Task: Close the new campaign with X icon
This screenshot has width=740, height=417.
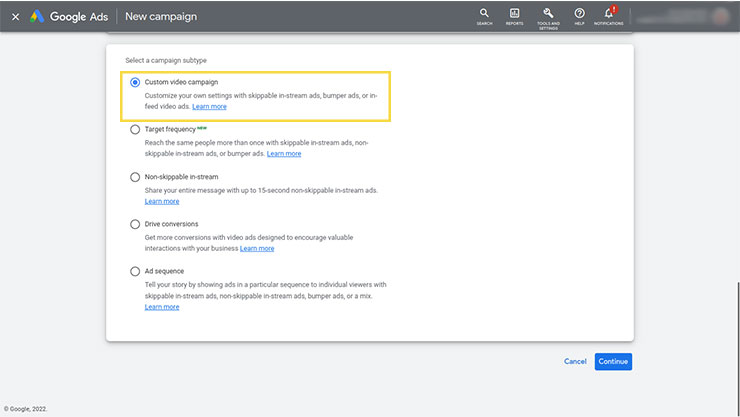Action: 15,17
